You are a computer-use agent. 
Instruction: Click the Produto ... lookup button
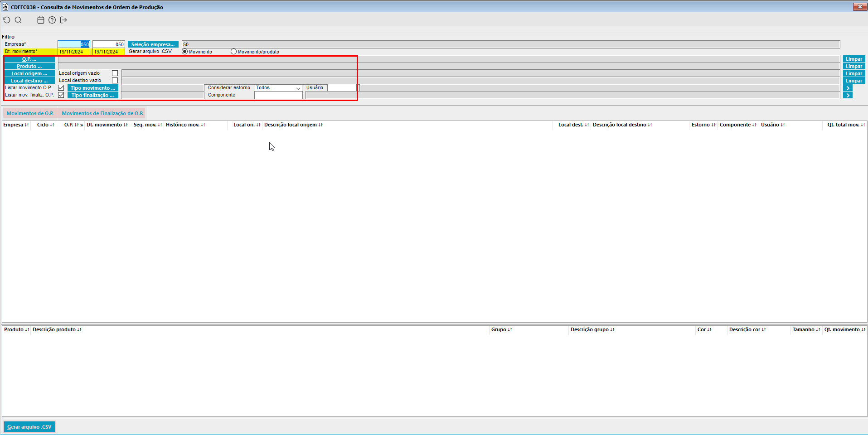(29, 66)
